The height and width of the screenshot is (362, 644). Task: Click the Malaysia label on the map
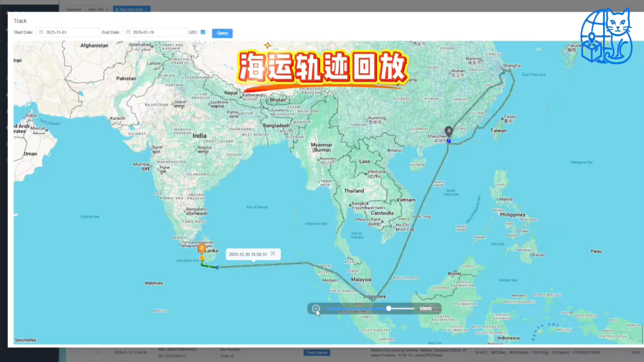[361, 280]
